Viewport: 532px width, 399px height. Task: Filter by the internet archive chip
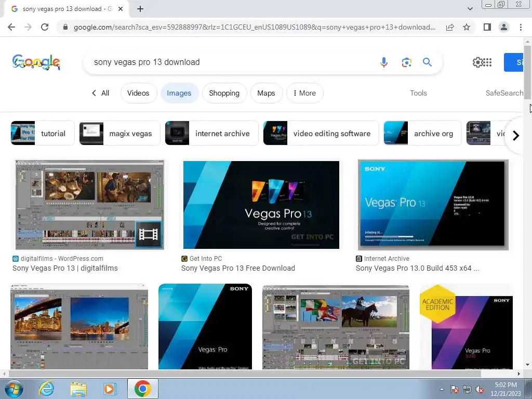[x=211, y=133]
